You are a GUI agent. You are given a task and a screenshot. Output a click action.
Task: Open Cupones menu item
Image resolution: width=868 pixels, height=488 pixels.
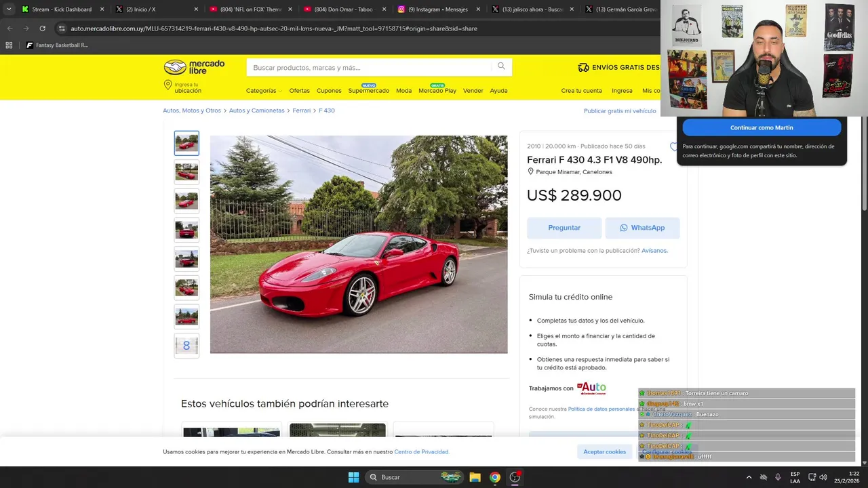tap(329, 91)
